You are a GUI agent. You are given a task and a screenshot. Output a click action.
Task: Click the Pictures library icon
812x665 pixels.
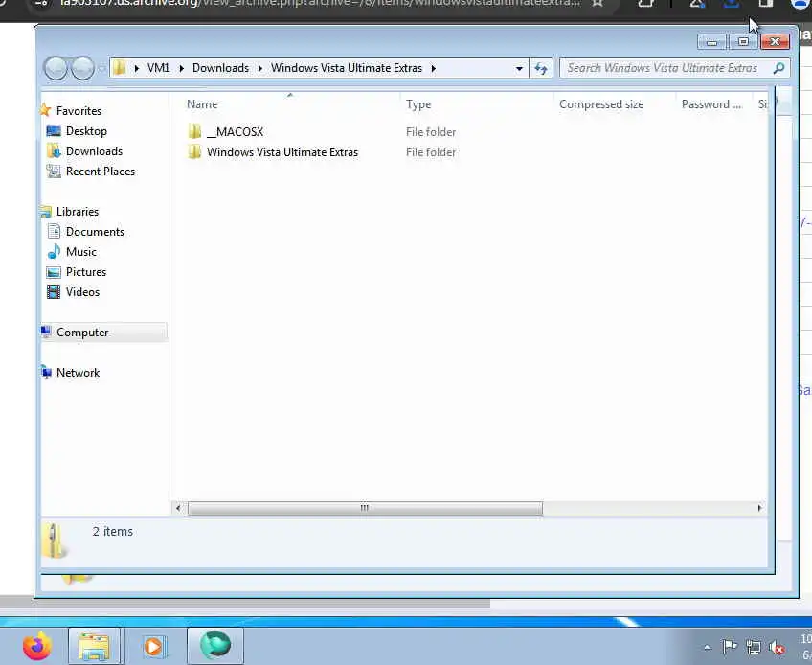[54, 271]
